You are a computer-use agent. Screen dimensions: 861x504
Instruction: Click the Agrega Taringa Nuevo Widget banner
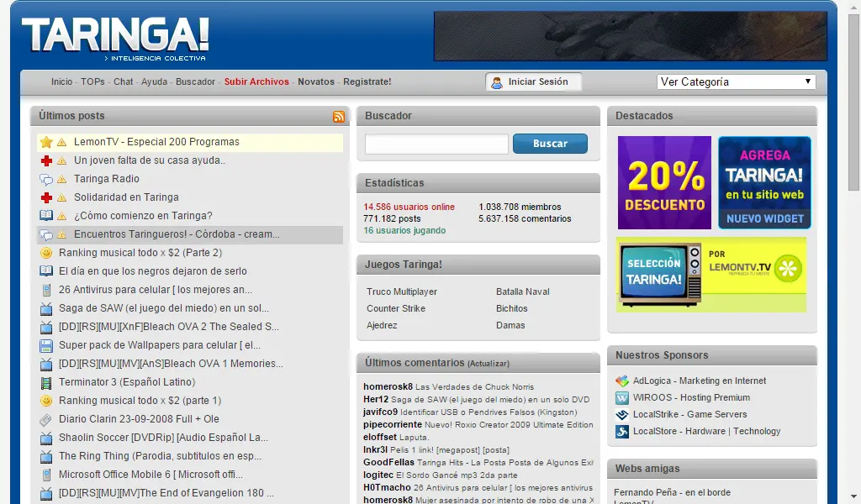764,182
